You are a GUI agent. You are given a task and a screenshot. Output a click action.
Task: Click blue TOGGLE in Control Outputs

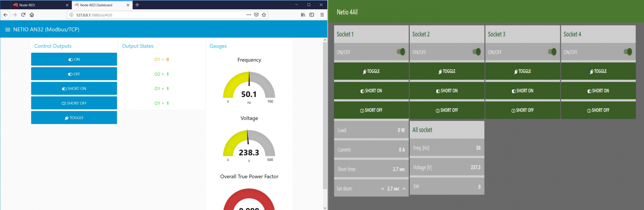pyautogui.click(x=74, y=117)
